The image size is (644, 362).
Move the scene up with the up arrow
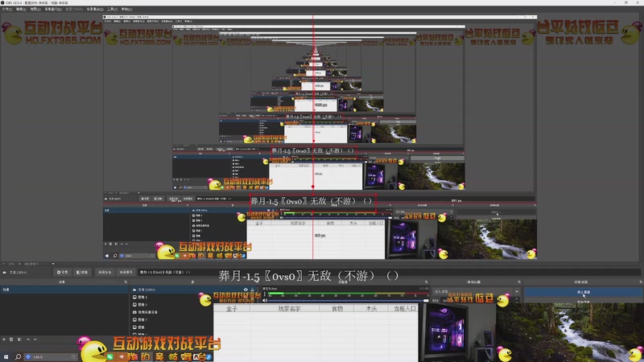pos(28,339)
